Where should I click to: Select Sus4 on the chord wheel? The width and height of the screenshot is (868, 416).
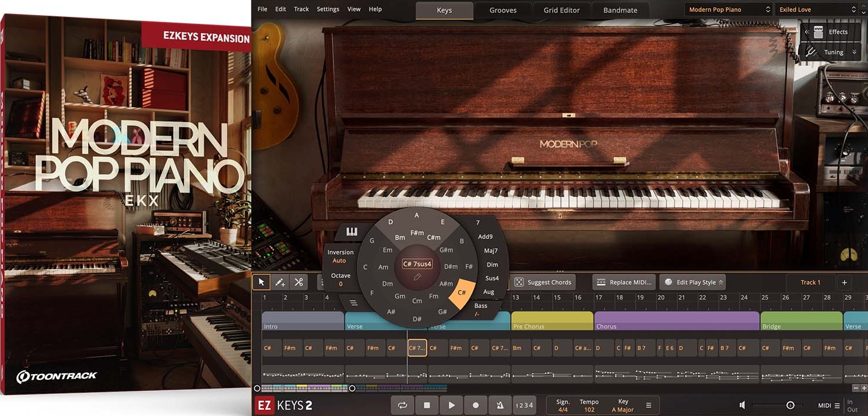[491, 278]
